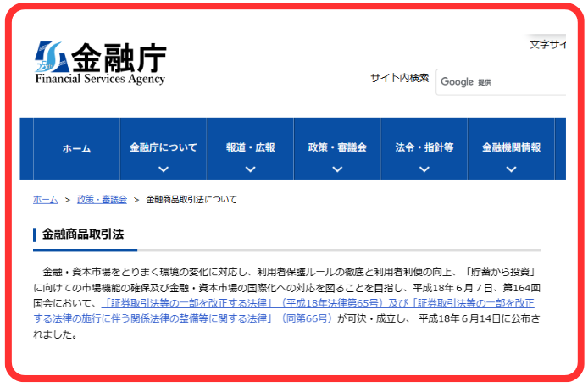Click the 金融庁 Financial Services Agency logo

click(101, 63)
